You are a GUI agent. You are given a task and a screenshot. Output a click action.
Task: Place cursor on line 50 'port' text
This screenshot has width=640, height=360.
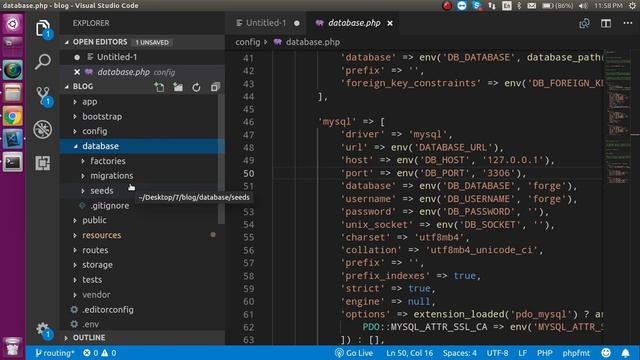coord(356,173)
